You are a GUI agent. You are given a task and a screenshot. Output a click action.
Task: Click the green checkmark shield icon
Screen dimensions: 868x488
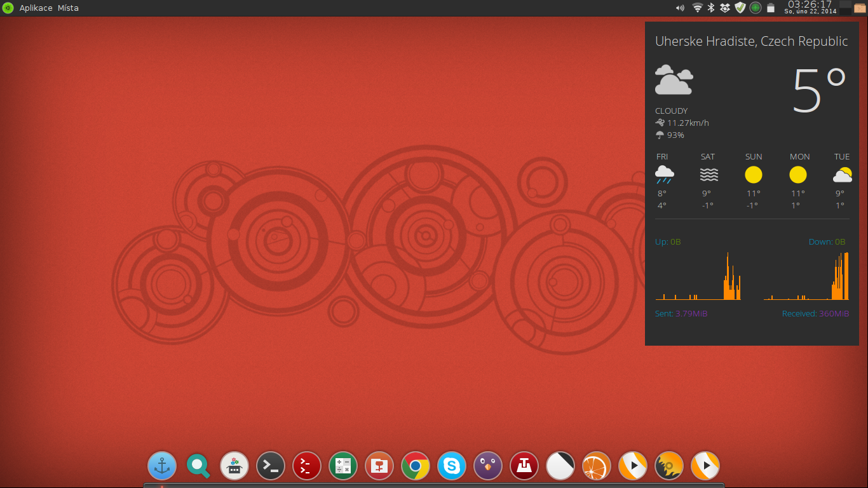pos(740,8)
